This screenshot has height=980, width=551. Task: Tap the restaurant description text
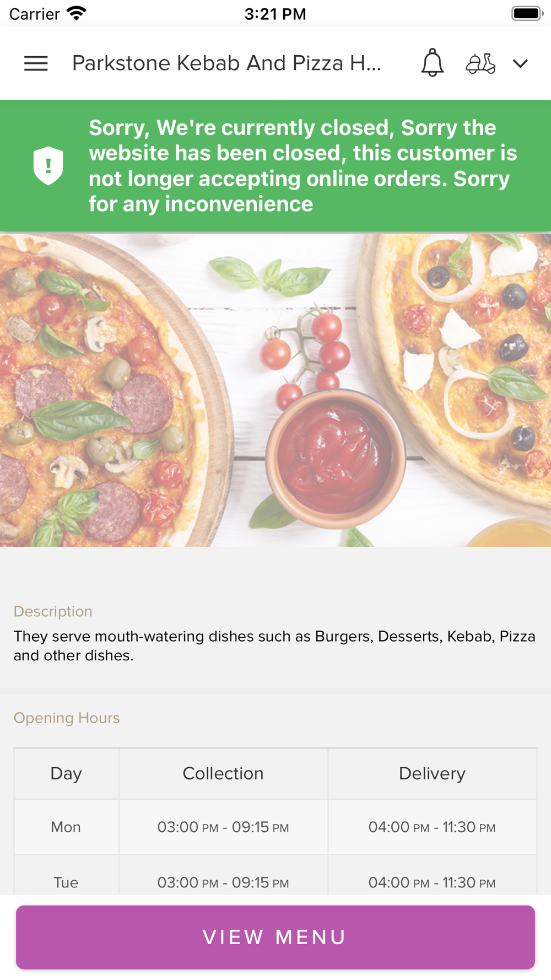tap(274, 645)
